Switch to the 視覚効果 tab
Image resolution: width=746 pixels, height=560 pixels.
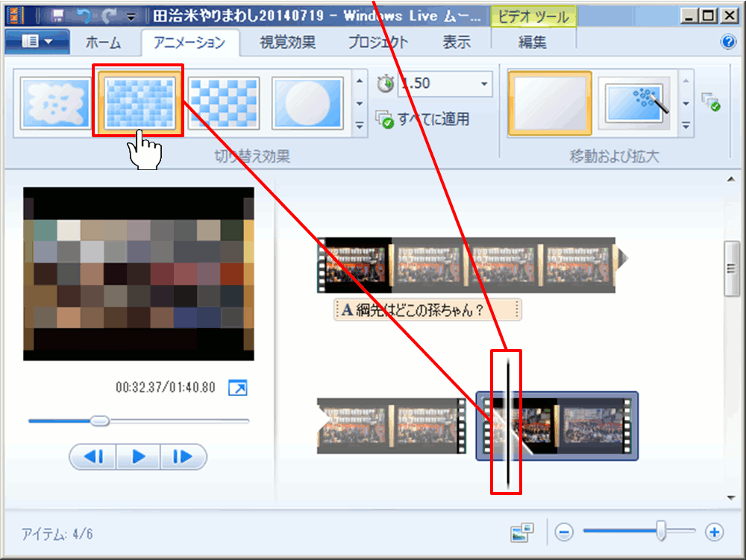[x=287, y=43]
